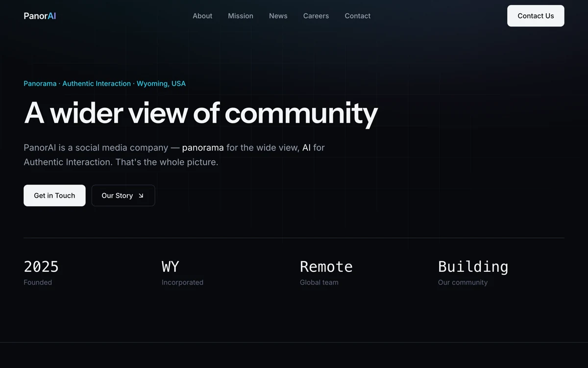Screen dimensions: 588x368
Task: Open the About nav link
Action: (202, 16)
